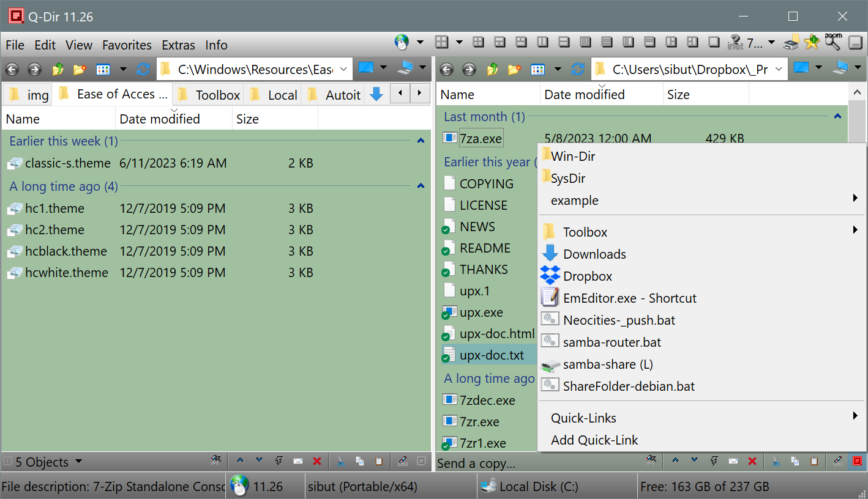Click the back arrow in the left pane
Viewport: 868px width, 499px height.
12,69
